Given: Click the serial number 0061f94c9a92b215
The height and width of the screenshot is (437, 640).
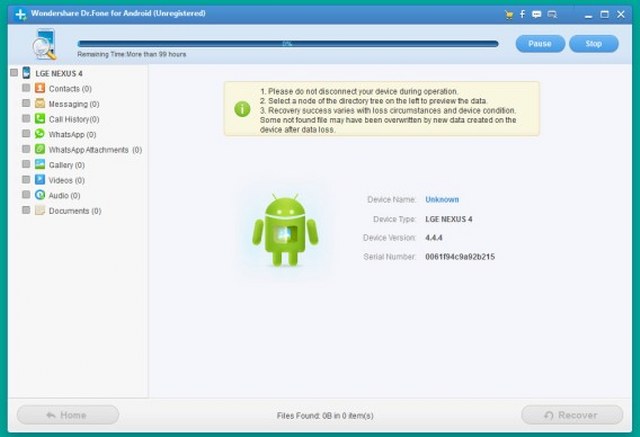Looking at the screenshot, I should 460,257.
